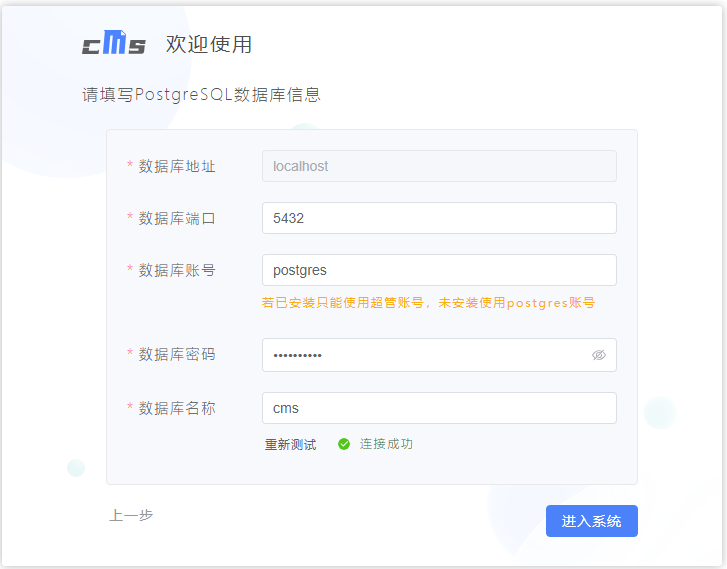Click the 数据库账号 label
Image resolution: width=727 pixels, height=569 pixels.
(177, 270)
